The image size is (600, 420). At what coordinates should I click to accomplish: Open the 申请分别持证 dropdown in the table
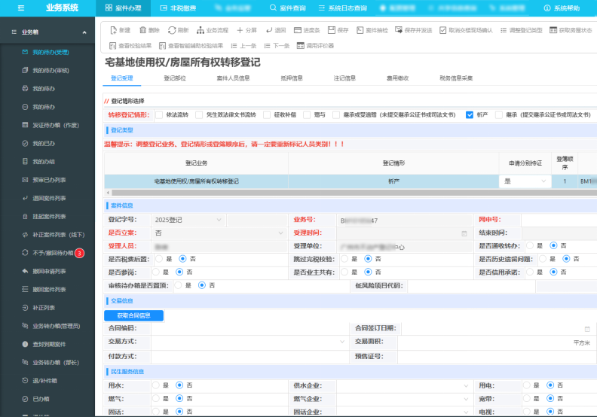point(526,181)
